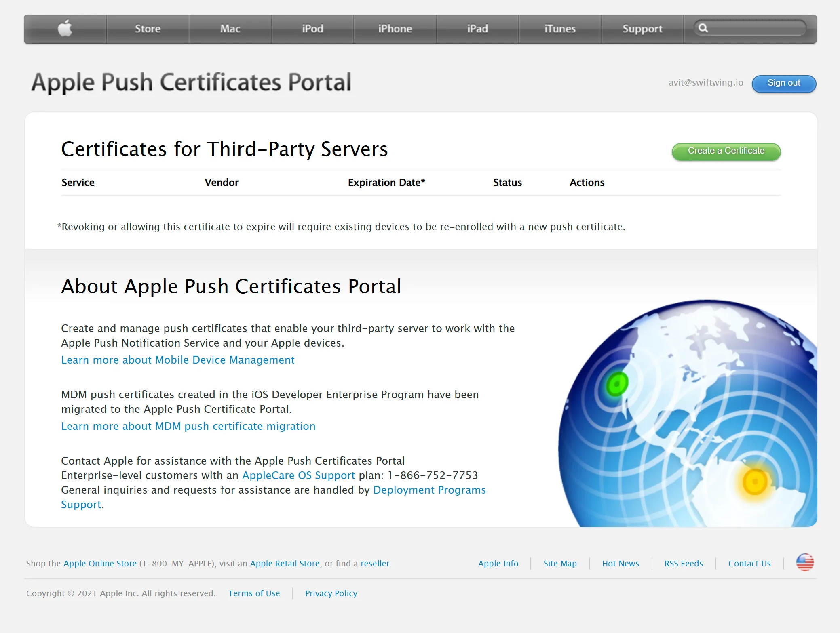
Task: Open Learn more about Mobile Device Management
Action: pyautogui.click(x=178, y=360)
